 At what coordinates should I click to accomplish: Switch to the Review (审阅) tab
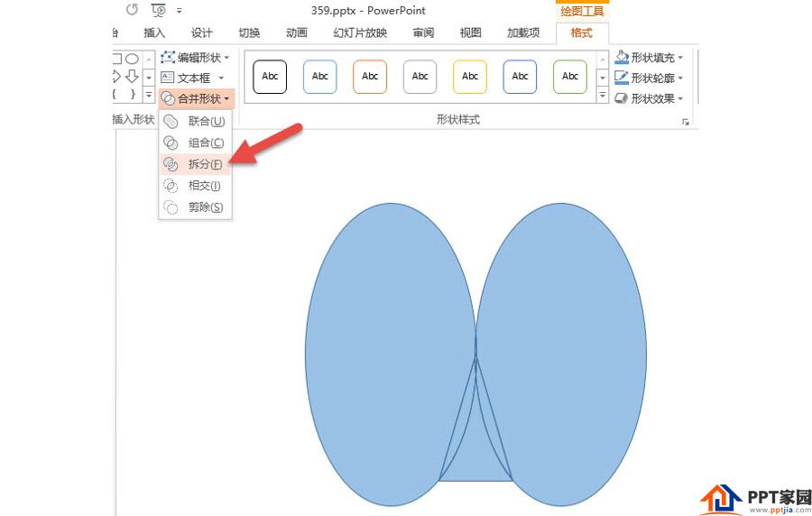click(424, 33)
